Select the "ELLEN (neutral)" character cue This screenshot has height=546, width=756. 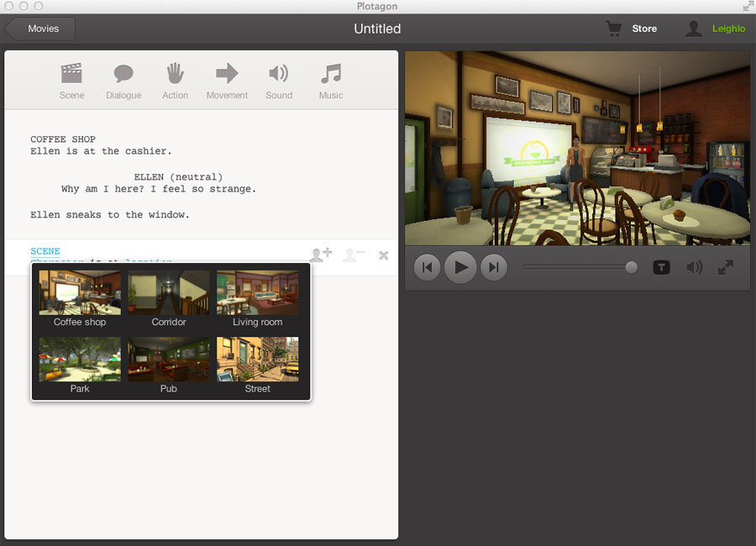pos(178,177)
